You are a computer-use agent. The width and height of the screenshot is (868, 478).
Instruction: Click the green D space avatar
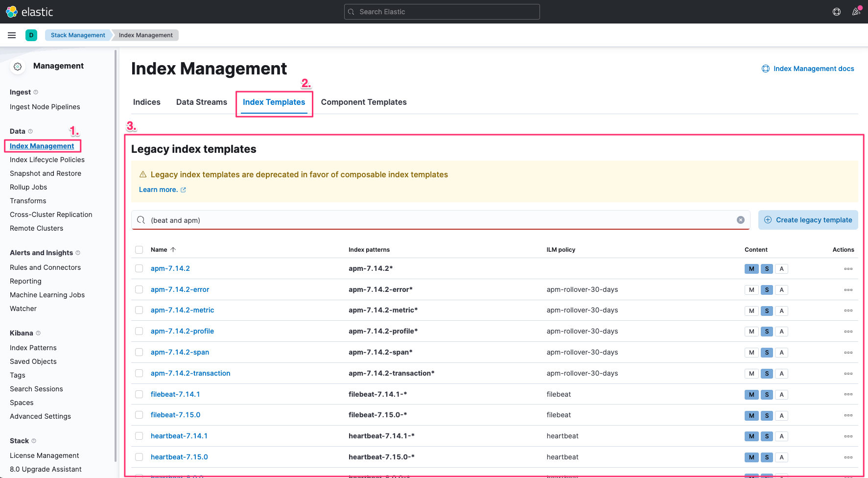coord(31,35)
